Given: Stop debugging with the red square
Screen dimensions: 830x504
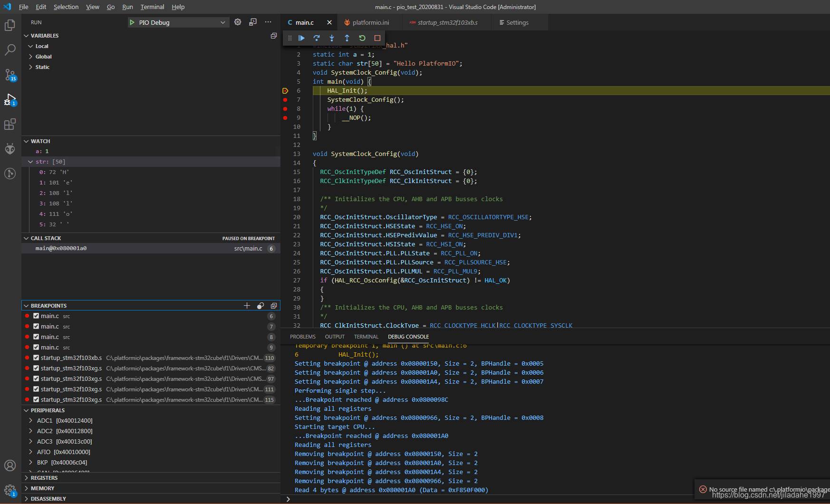Looking at the screenshot, I should [377, 38].
